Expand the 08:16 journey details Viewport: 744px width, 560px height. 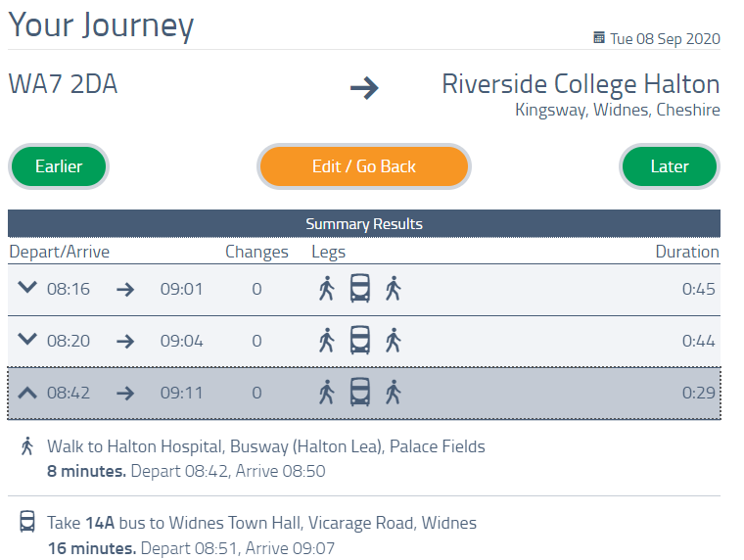(x=27, y=288)
